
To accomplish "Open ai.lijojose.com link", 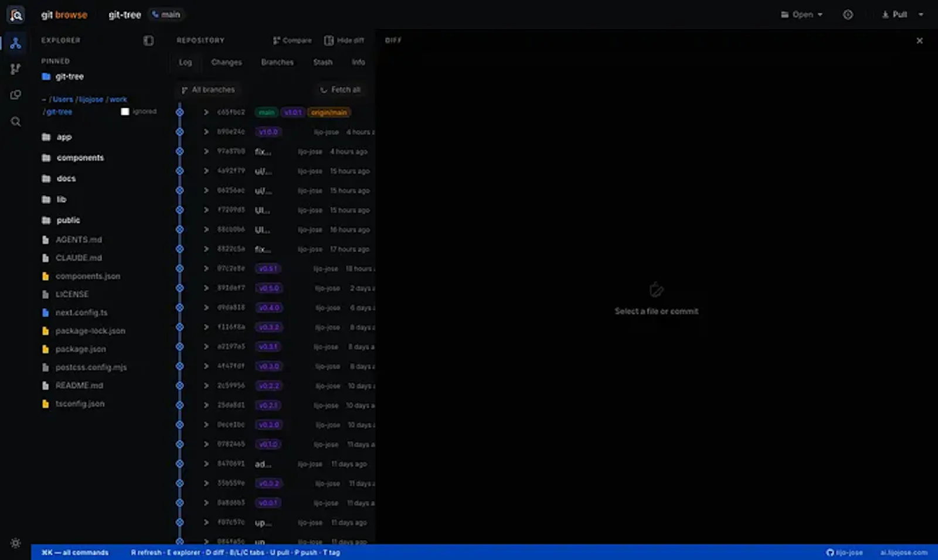I will [x=903, y=552].
